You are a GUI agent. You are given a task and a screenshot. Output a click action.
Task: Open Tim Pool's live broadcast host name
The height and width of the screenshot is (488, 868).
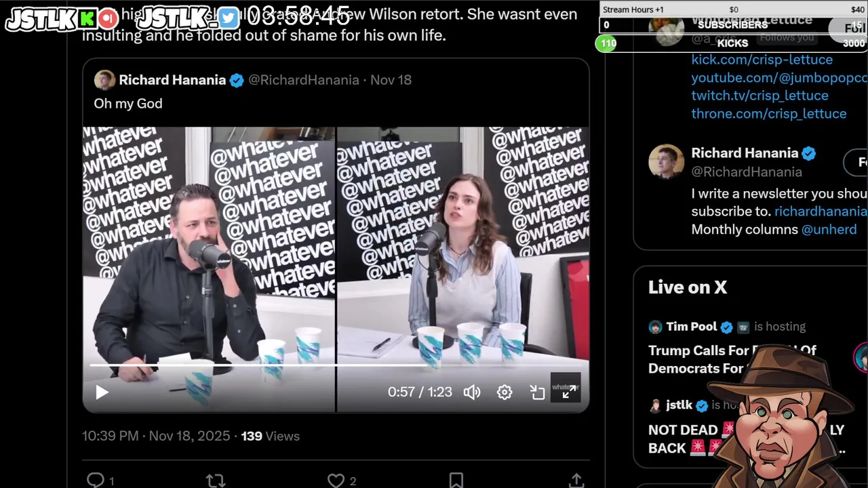pyautogui.click(x=691, y=327)
